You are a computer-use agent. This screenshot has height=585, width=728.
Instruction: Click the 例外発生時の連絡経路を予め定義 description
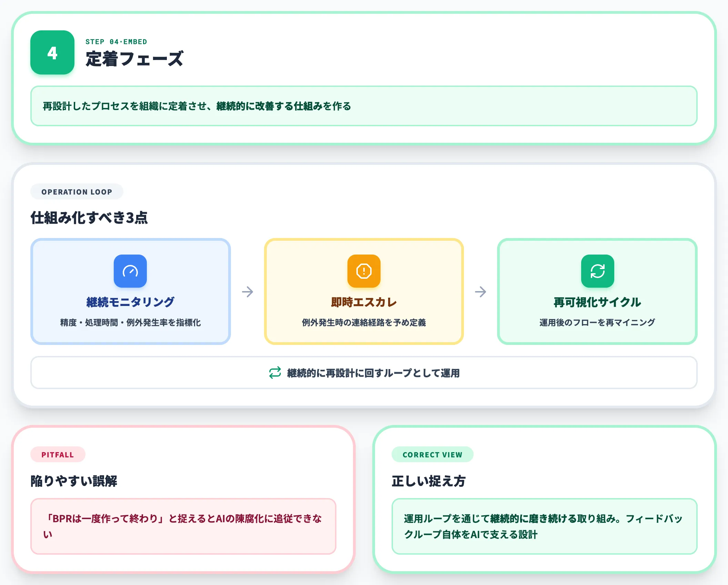click(364, 323)
